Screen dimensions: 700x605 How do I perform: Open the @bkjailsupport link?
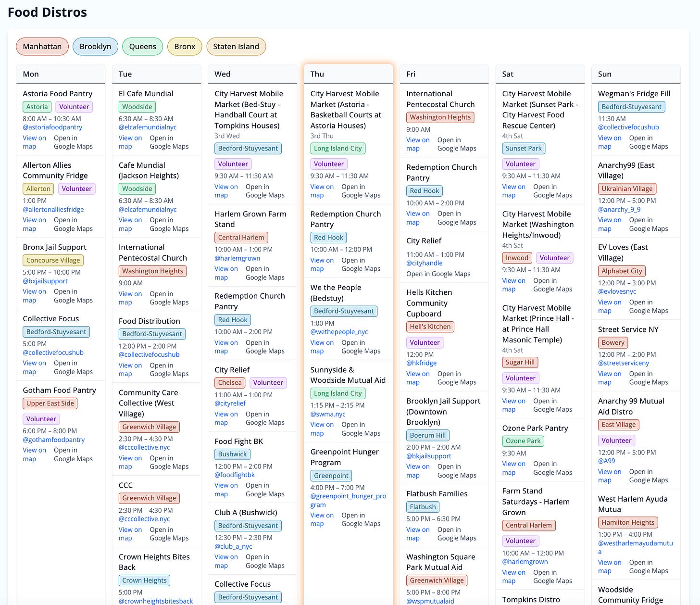coord(429,456)
